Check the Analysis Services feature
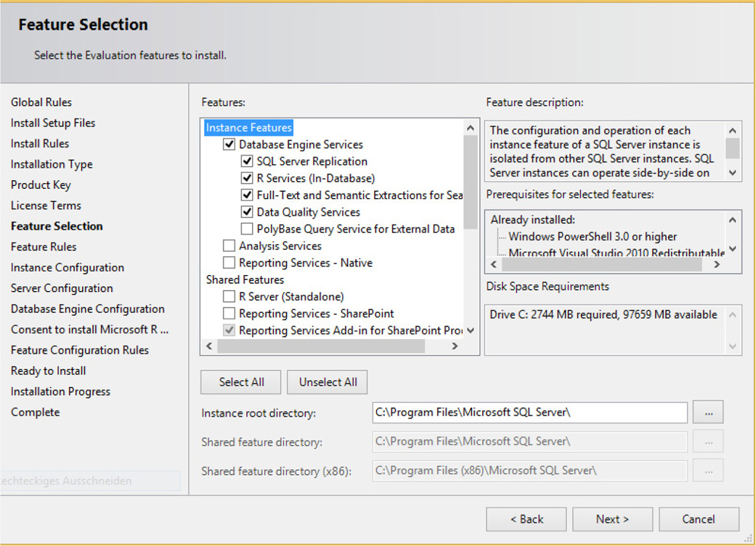Viewport: 756px width, 546px height. click(229, 245)
